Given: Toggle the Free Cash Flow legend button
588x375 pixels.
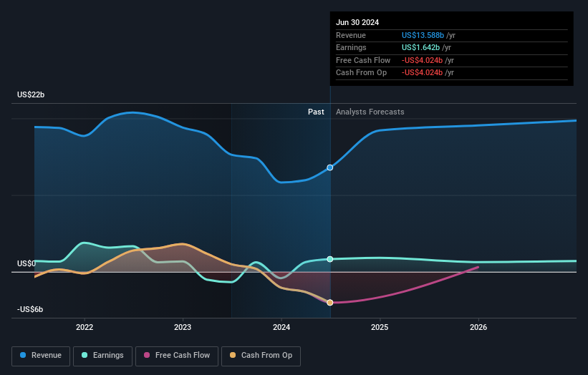Looking at the screenshot, I should (177, 356).
